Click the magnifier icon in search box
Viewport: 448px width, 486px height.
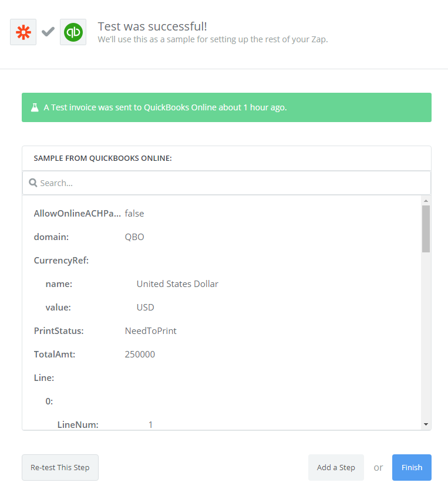pyautogui.click(x=33, y=183)
